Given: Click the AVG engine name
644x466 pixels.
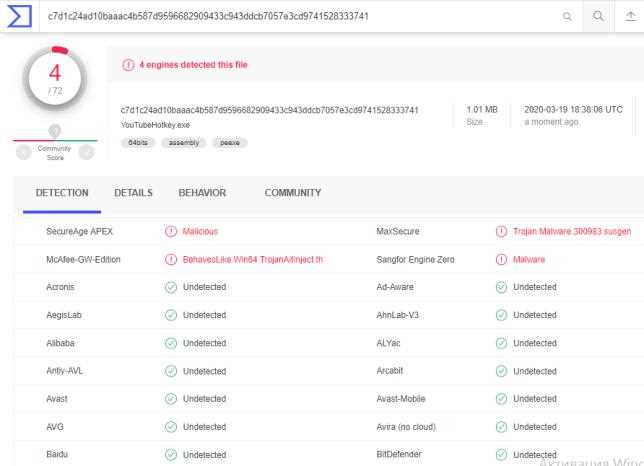Looking at the screenshot, I should 55,427.
